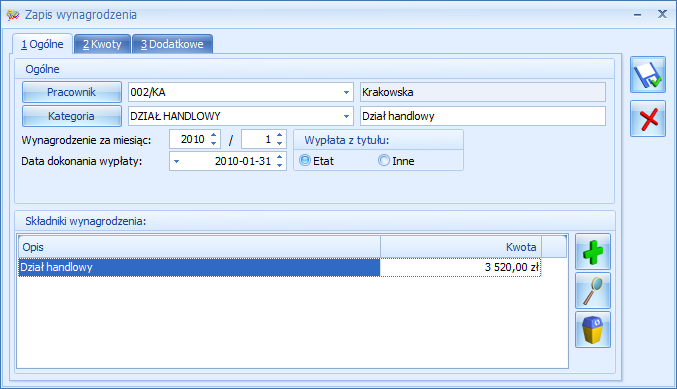Click the app icon in the title bar
677x389 pixels.
13,15
